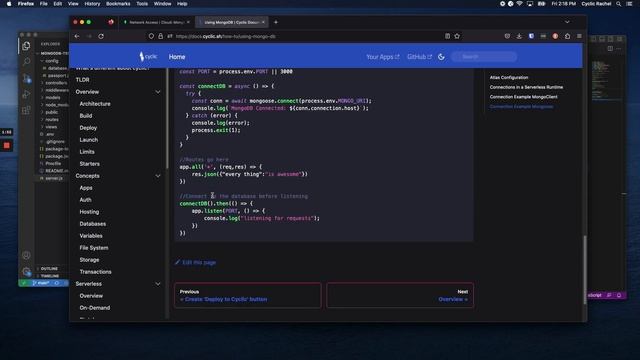
Task: Open Firefox hamburger application menu
Action: (x=579, y=36)
